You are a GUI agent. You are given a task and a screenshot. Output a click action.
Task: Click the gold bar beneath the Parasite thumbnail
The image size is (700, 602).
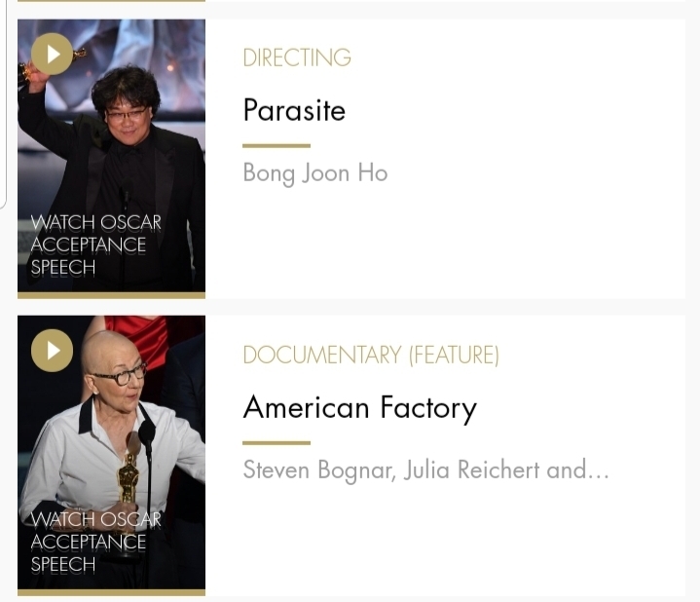coord(111,294)
